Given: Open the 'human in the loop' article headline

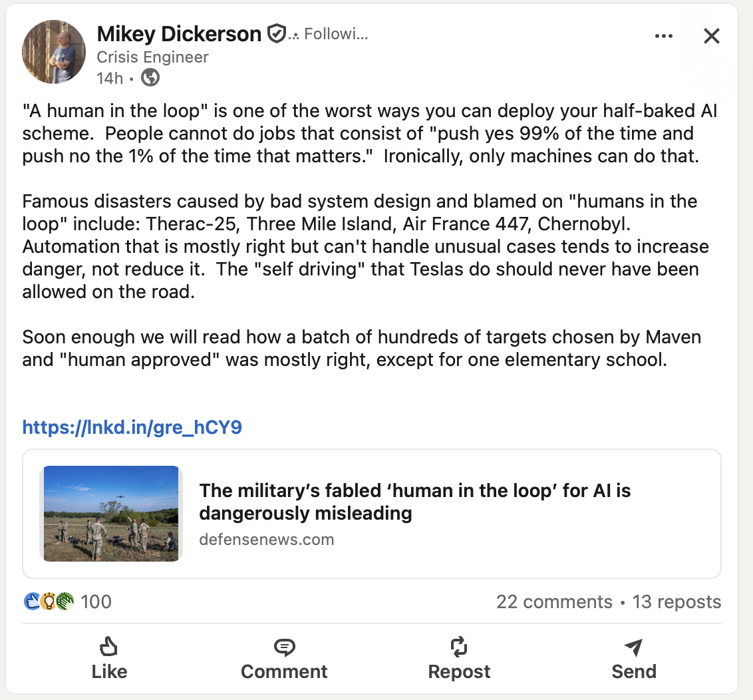Looking at the screenshot, I should tap(414, 502).
